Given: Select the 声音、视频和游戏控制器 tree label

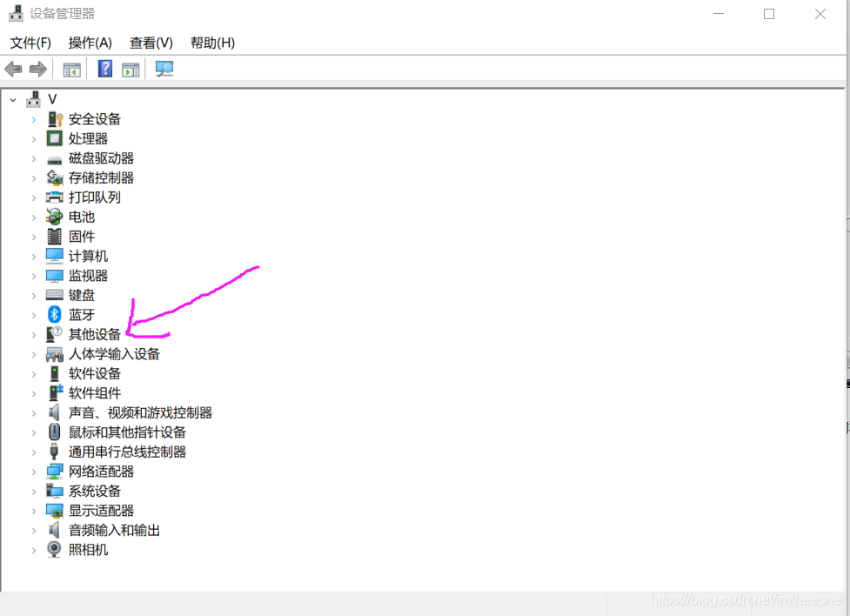Looking at the screenshot, I should pos(140,412).
